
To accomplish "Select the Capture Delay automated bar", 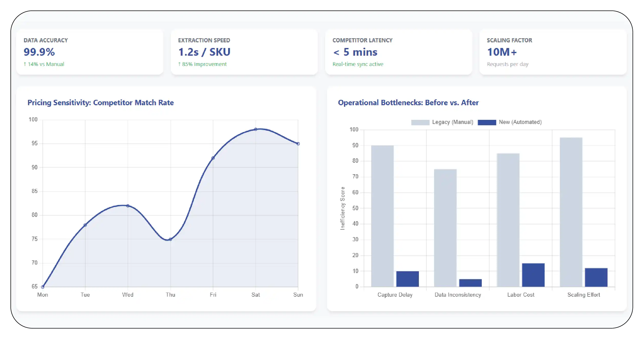I will [x=407, y=279].
